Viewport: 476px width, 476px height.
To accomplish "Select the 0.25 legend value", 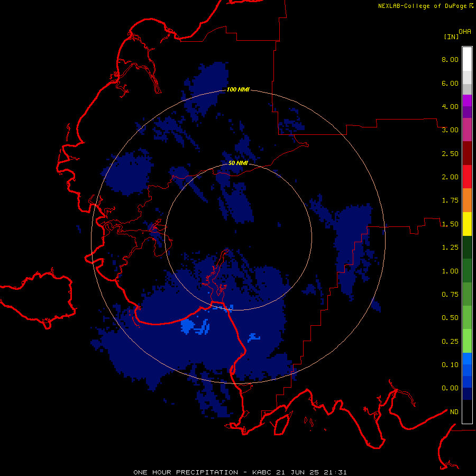I will (x=450, y=342).
